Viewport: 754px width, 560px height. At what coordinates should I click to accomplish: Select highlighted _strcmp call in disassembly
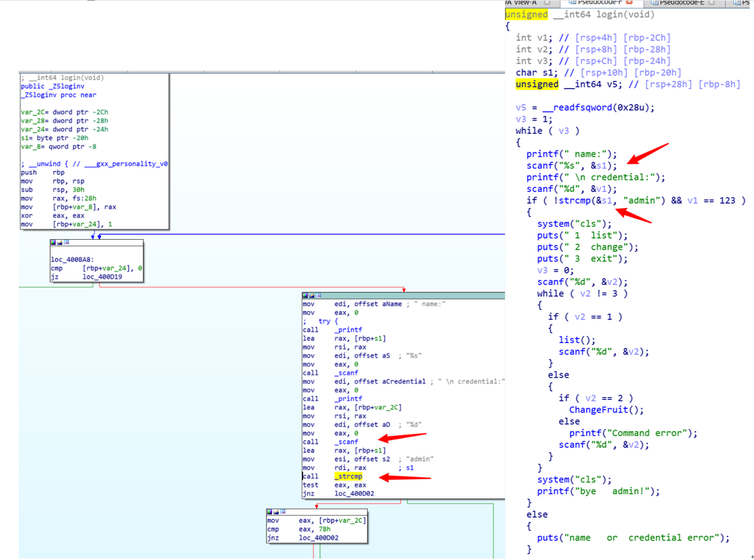point(348,476)
